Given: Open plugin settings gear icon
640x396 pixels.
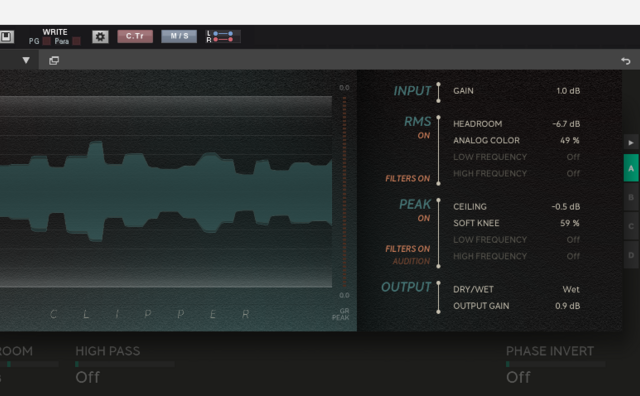Looking at the screenshot, I should click(100, 37).
